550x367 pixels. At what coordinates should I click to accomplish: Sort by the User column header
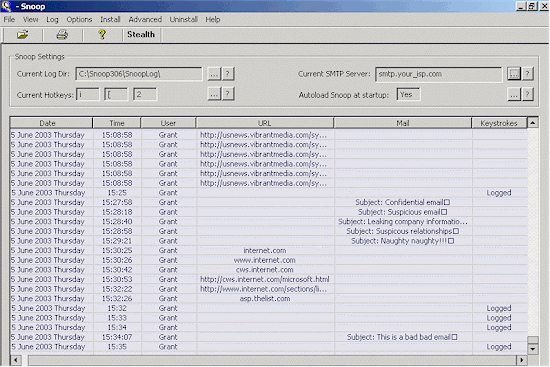click(168, 123)
